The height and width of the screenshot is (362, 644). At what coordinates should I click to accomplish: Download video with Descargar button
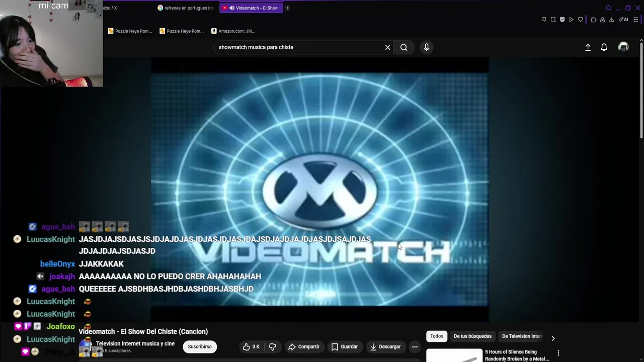coord(385,347)
